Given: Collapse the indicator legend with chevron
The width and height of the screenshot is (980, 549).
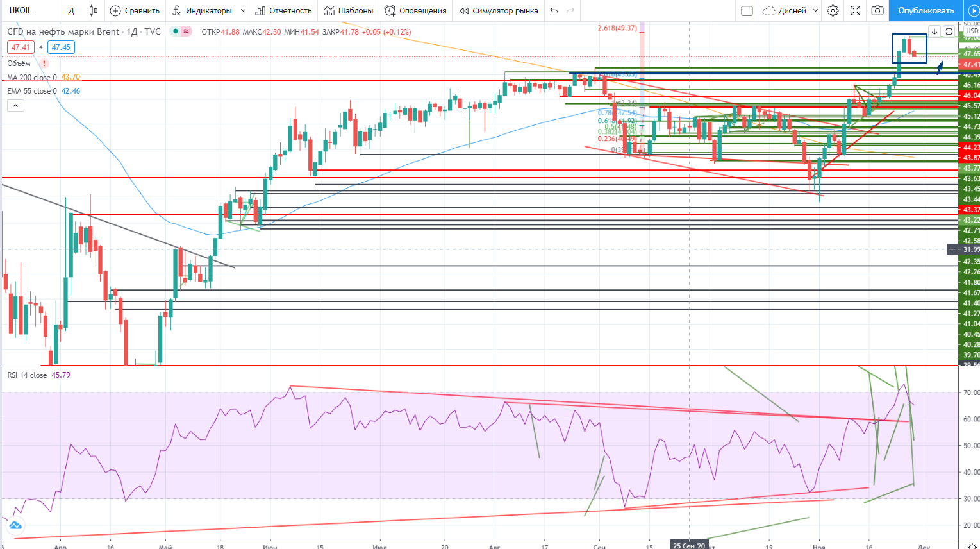Looking at the screenshot, I should [15, 106].
